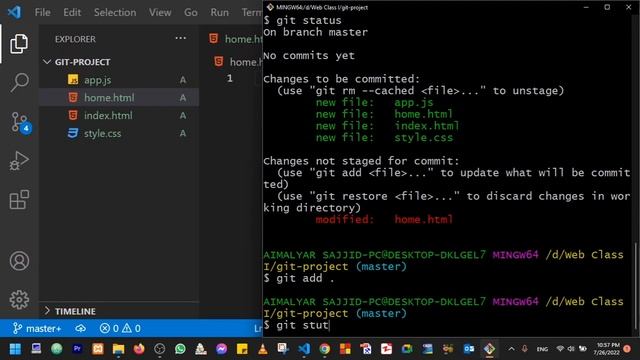Open Source Control view with the 4 badge
Image resolution: width=640 pixels, height=360 pixels.
coord(20,122)
